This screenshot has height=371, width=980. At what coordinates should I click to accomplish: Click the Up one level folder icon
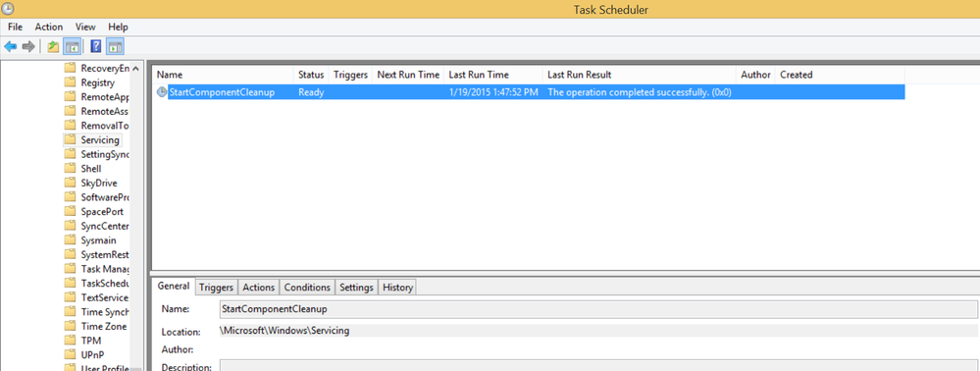pos(54,46)
